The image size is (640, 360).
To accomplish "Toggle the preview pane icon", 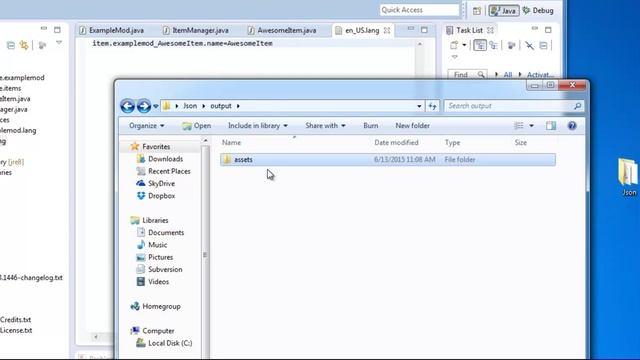I will [x=551, y=126].
